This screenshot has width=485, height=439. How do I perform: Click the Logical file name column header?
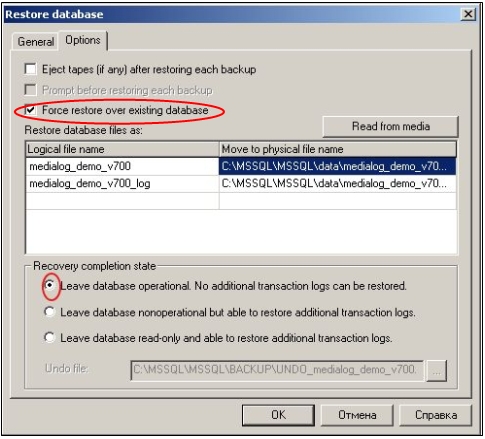pyautogui.click(x=122, y=149)
